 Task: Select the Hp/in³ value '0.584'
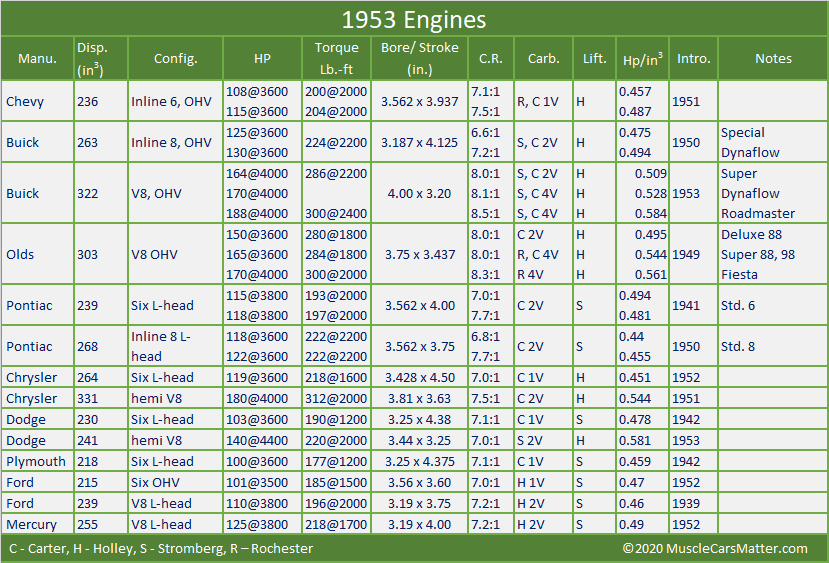(x=651, y=214)
